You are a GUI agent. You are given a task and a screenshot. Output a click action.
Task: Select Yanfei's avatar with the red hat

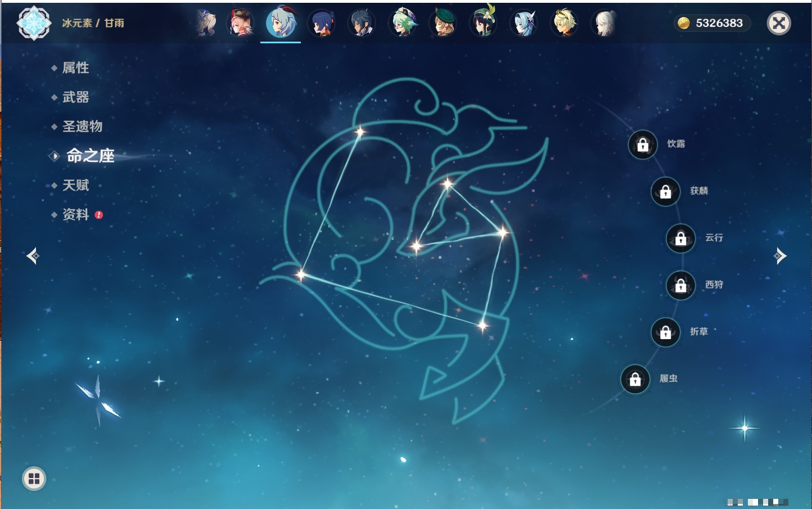coord(241,23)
